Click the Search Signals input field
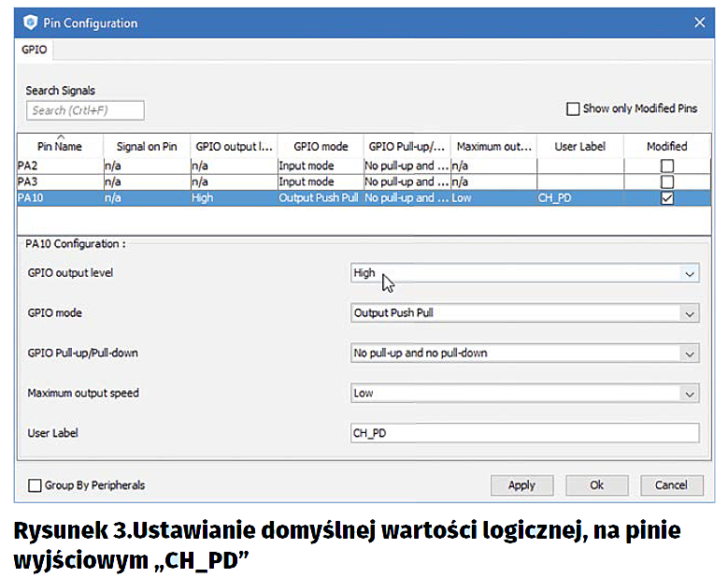 click(x=85, y=110)
